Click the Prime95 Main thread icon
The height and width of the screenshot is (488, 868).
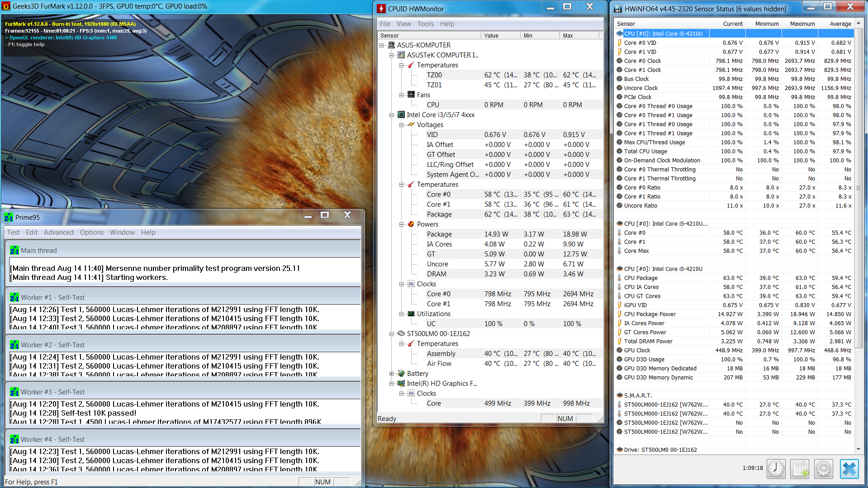click(14, 251)
